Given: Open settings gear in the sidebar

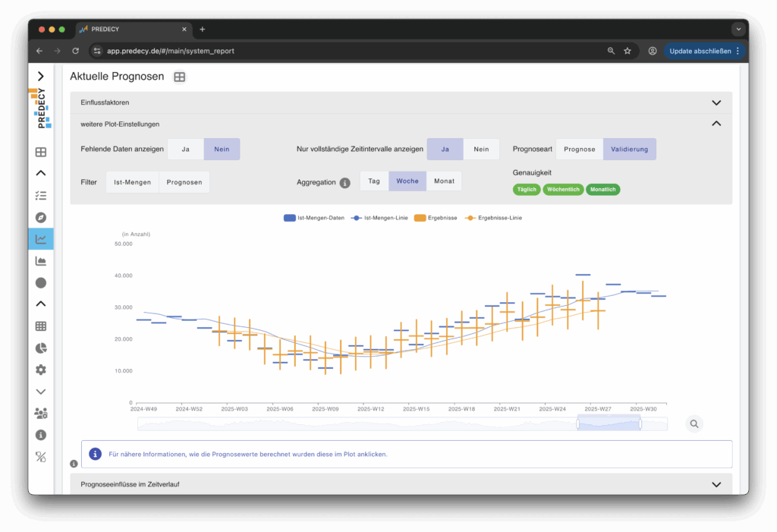Looking at the screenshot, I should point(41,370).
